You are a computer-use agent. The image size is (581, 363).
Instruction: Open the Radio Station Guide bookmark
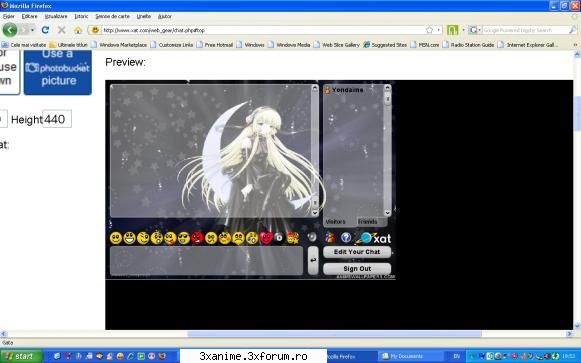468,45
